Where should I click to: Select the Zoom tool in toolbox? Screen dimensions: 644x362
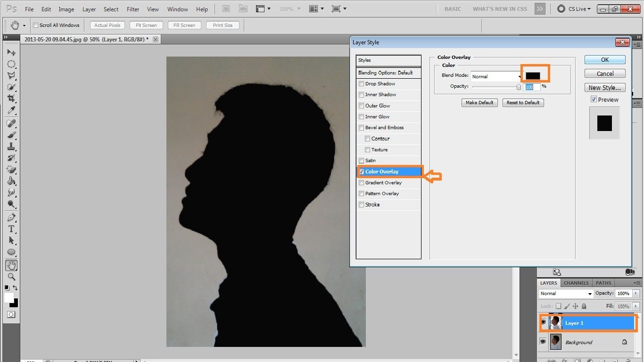[11, 277]
